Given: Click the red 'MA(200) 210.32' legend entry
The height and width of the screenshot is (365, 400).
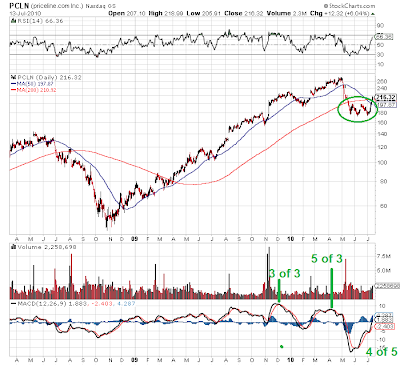Looking at the screenshot, I should [x=34, y=90].
